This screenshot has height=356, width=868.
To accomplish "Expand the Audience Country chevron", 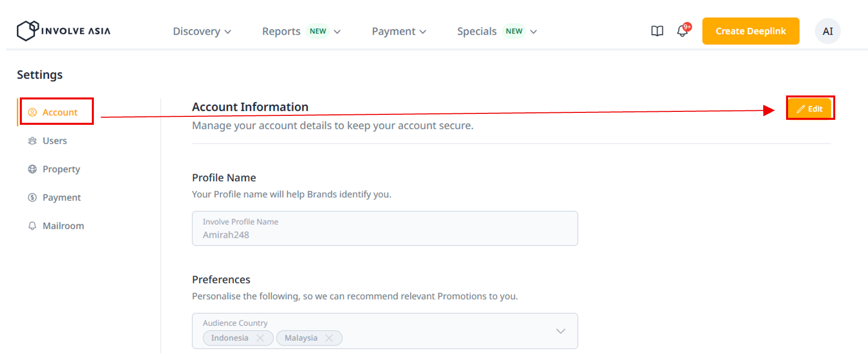I will coord(561,331).
